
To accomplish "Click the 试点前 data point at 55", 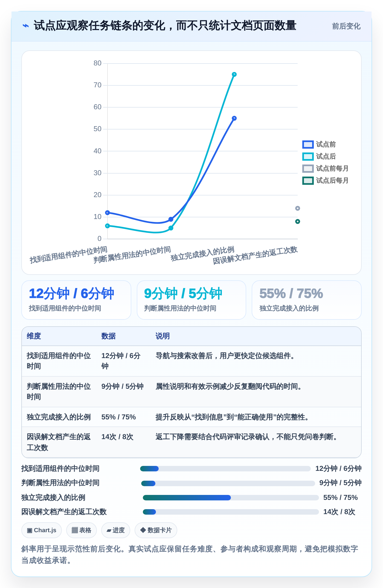I will click(x=234, y=118).
